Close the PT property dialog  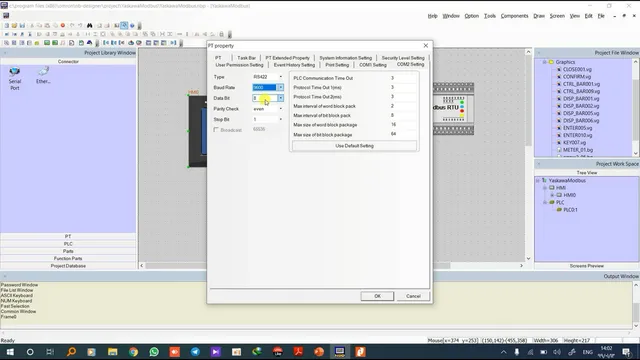click(x=426, y=46)
